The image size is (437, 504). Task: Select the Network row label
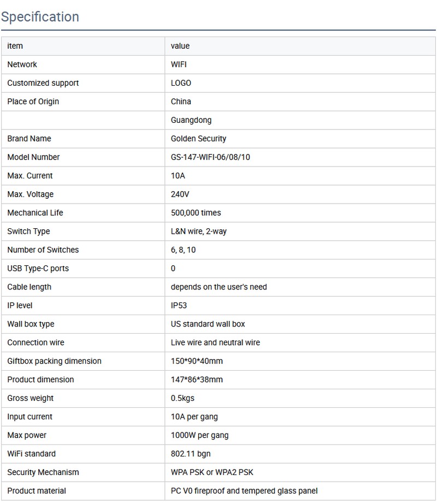point(22,64)
